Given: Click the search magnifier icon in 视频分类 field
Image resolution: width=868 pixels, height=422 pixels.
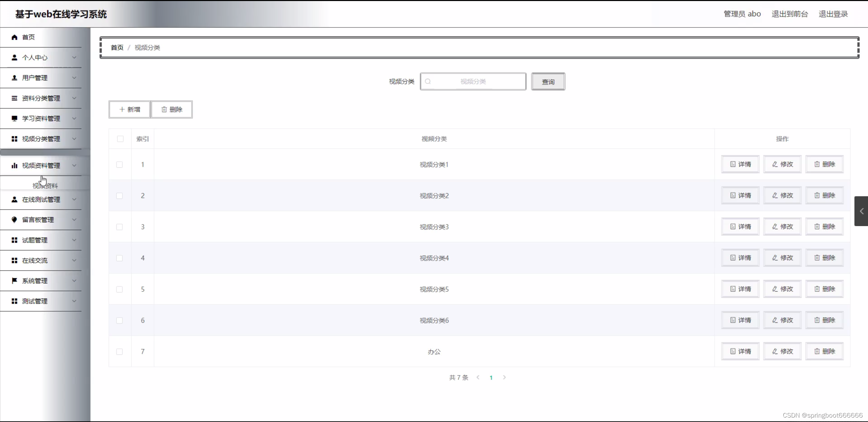Looking at the screenshot, I should pyautogui.click(x=428, y=81).
